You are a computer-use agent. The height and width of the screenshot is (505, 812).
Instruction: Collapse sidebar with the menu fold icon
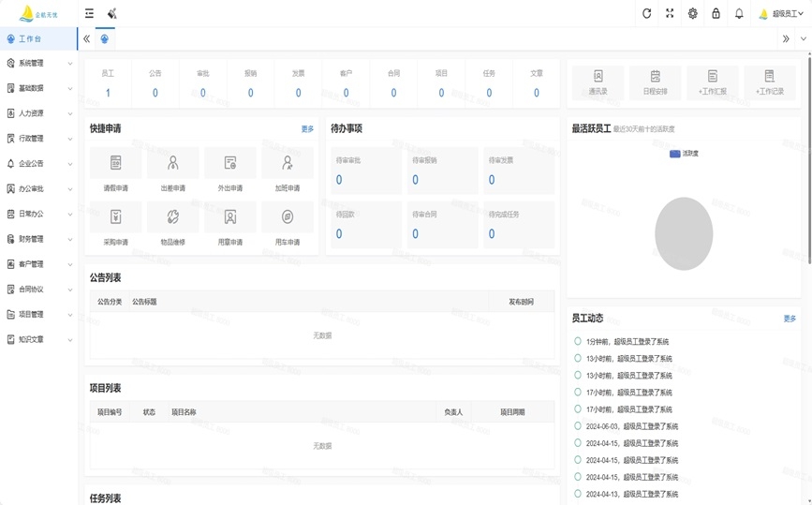point(89,14)
